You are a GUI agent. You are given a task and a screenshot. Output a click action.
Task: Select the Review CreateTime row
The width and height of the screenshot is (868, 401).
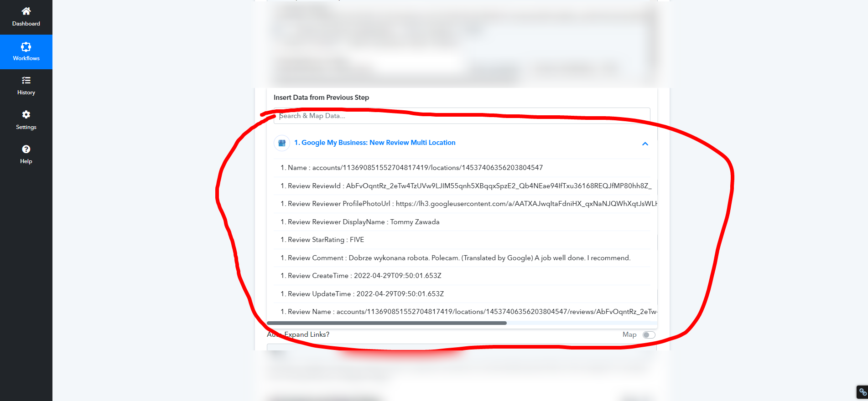click(462, 276)
